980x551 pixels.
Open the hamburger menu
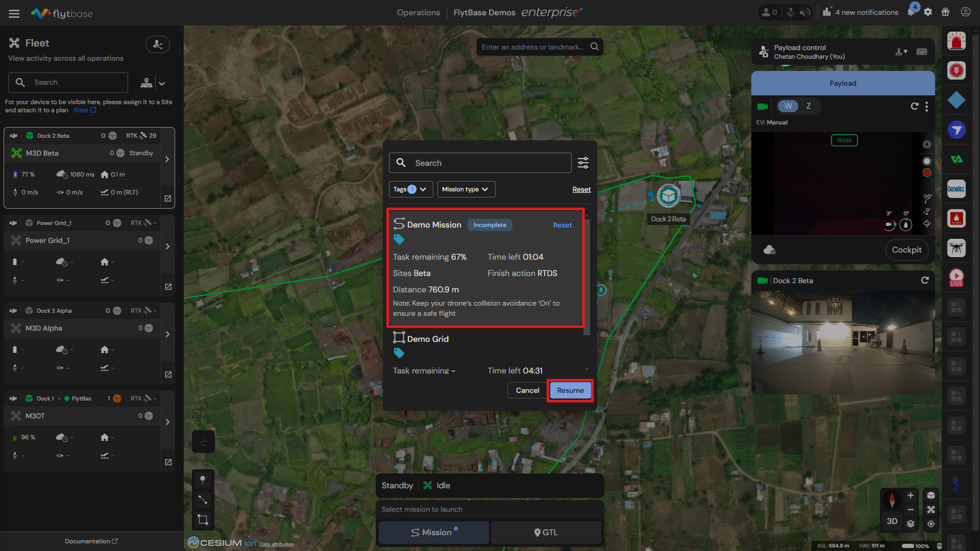point(14,13)
